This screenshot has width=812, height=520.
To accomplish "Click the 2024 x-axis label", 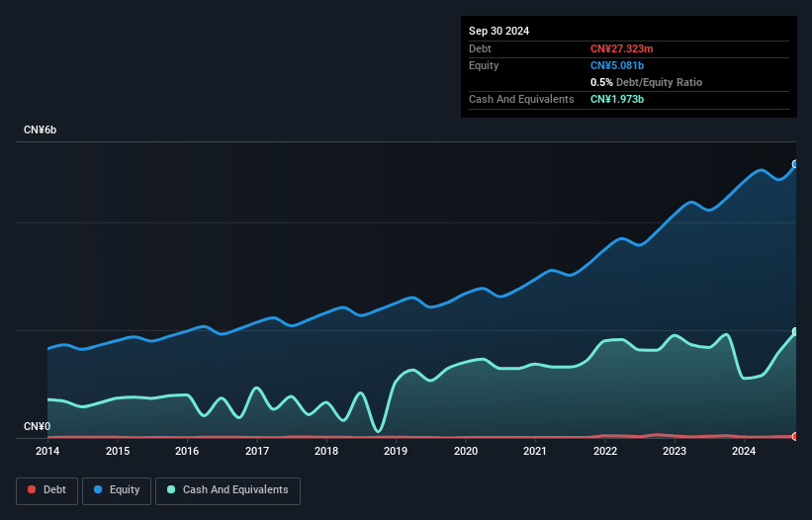I will coord(744,451).
